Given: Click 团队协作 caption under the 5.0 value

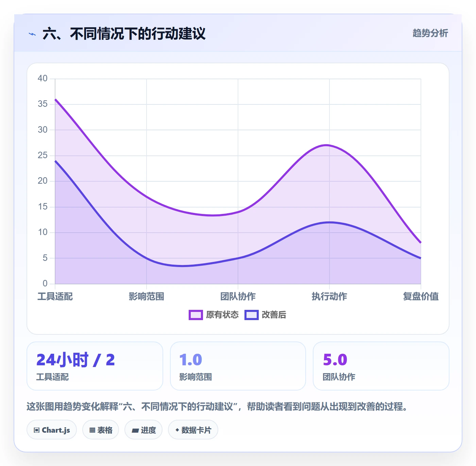Looking at the screenshot, I should (x=339, y=377).
